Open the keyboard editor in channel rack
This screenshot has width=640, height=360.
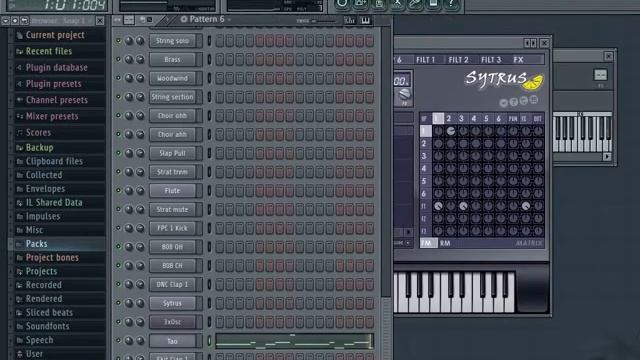coord(365,20)
